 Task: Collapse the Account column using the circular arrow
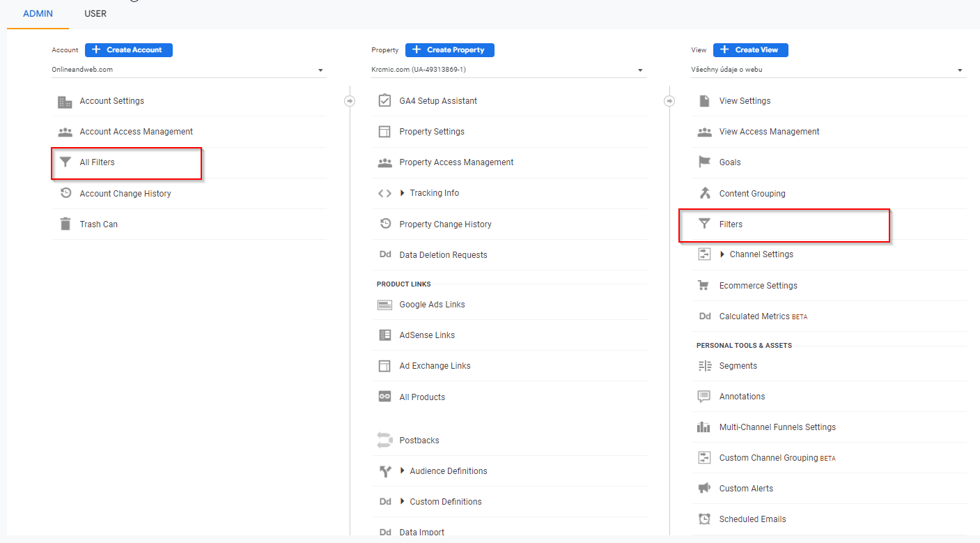point(350,100)
